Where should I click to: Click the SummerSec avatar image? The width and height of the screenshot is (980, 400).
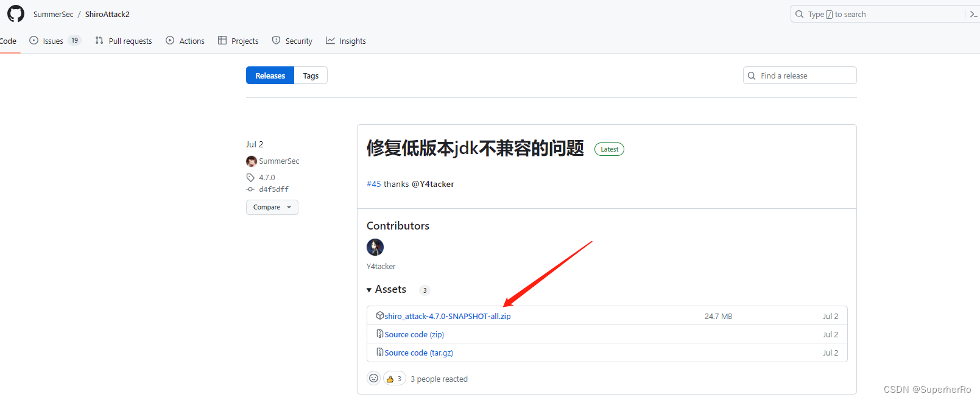point(252,161)
